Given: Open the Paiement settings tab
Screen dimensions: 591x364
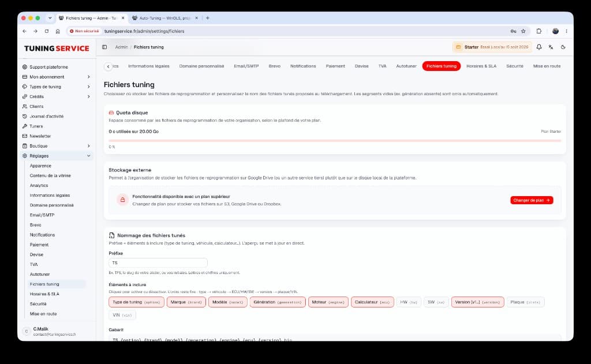Looking at the screenshot, I should coord(335,66).
